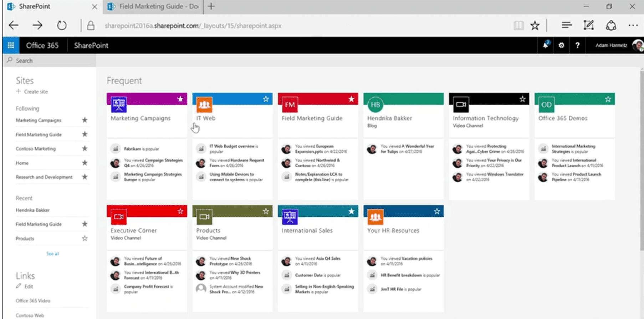Close the SharePoint browser tab
Image resolution: width=644 pixels, height=319 pixels.
coord(94,6)
